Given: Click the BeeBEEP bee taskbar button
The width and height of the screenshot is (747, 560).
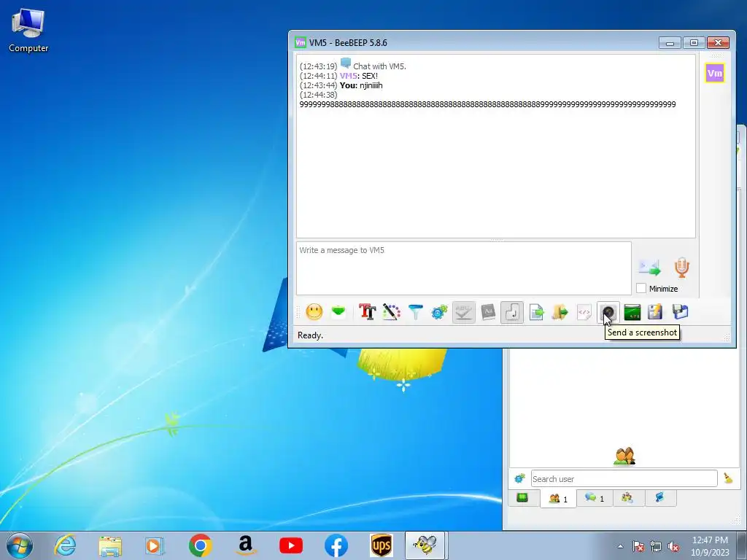Looking at the screenshot, I should [425, 545].
